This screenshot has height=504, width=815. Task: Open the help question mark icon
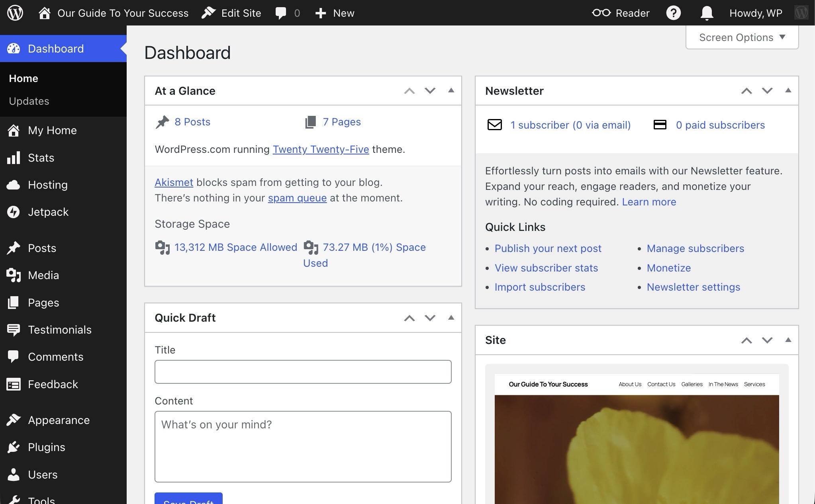coord(673,13)
